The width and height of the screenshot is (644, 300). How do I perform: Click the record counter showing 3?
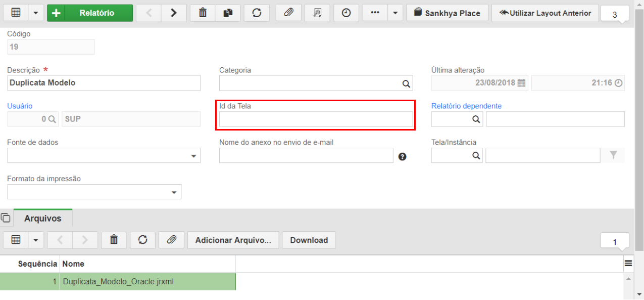[615, 14]
